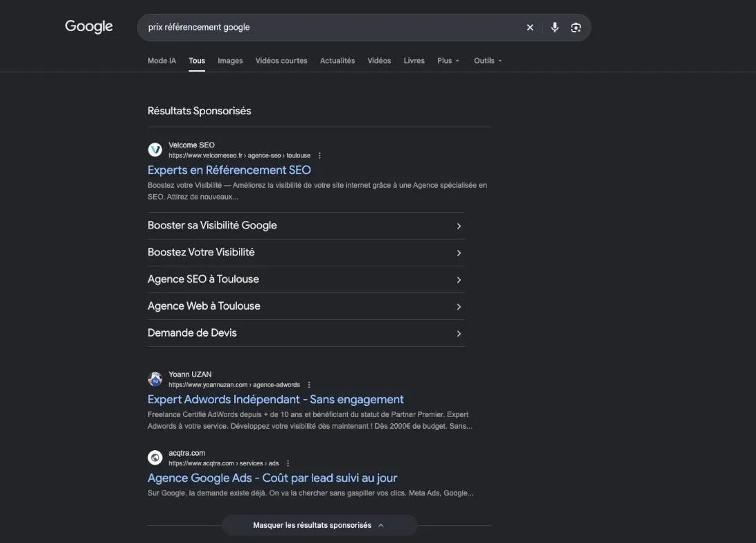Click the Résultats Sponsorisés heading

tap(199, 111)
